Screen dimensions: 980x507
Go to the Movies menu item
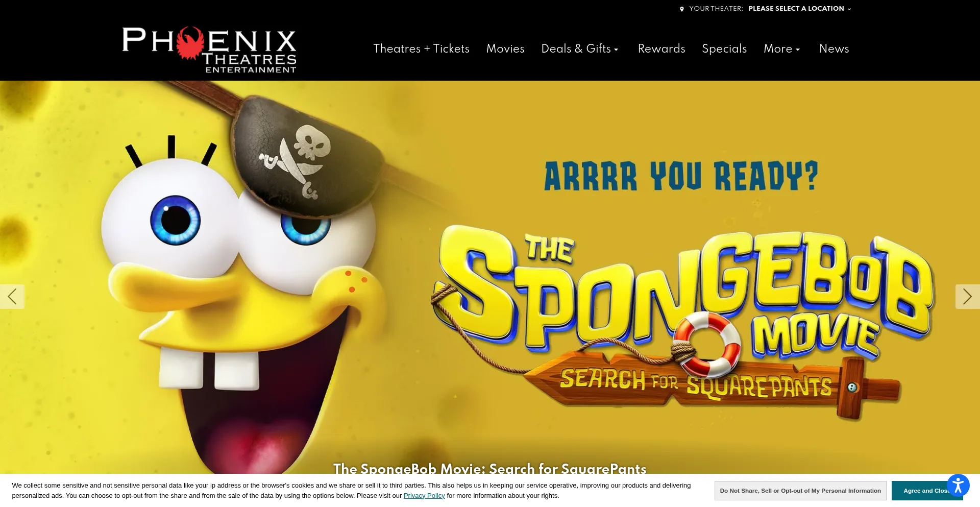505,49
